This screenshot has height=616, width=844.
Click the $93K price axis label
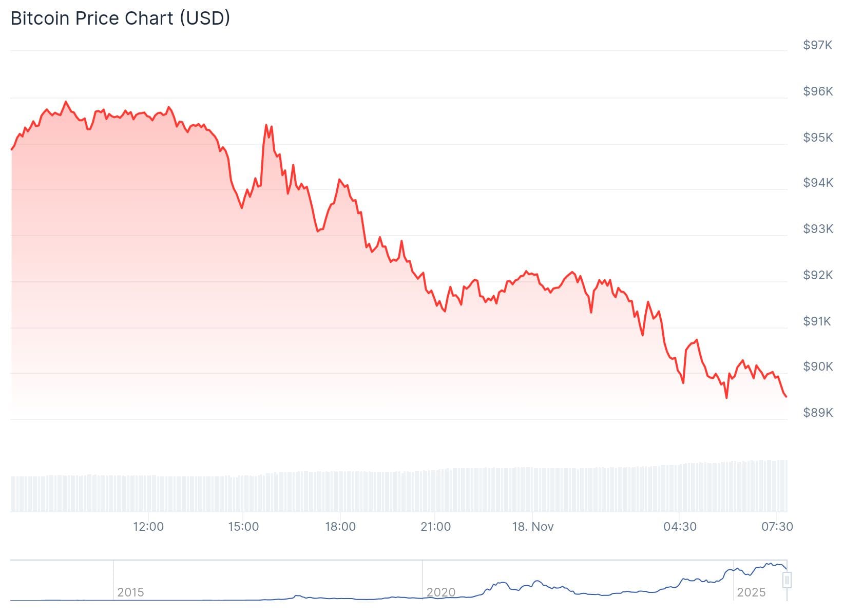(818, 229)
